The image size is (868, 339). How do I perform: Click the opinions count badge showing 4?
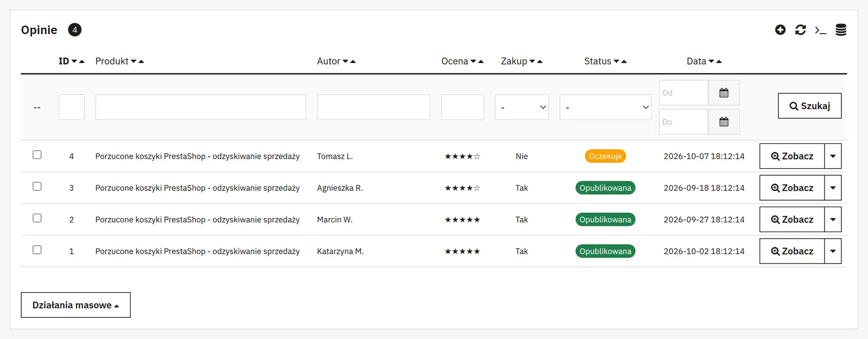point(75,30)
